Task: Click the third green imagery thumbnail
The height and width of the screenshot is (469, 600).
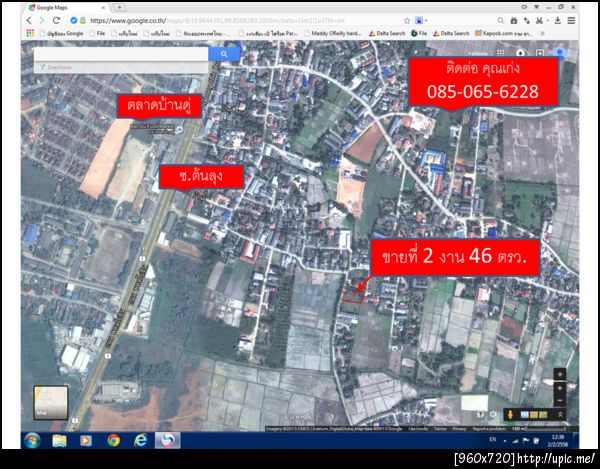Action: click(543, 414)
